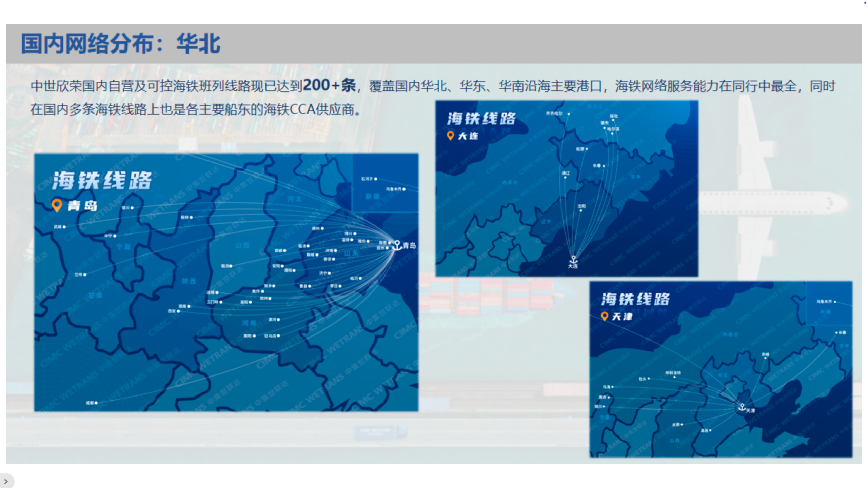This screenshot has height=488, width=868.
Task: Click the orange location pin beside 大连
Action: (x=450, y=136)
